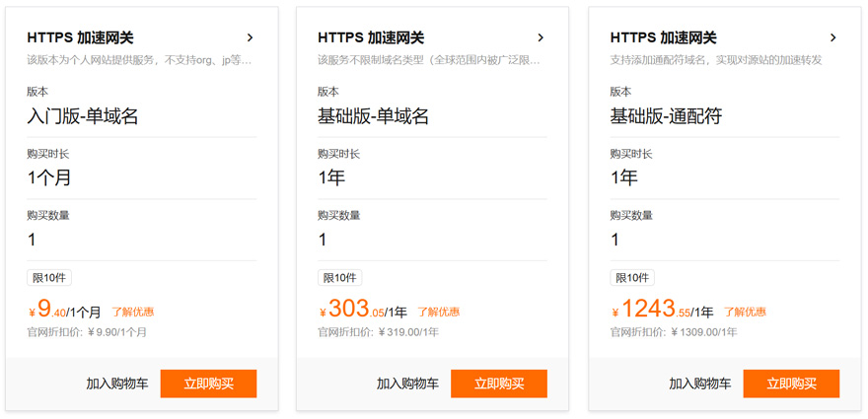Click the 限10件 tag on the 基础版-单域名 card
This screenshot has height=419, width=868.
(x=340, y=278)
